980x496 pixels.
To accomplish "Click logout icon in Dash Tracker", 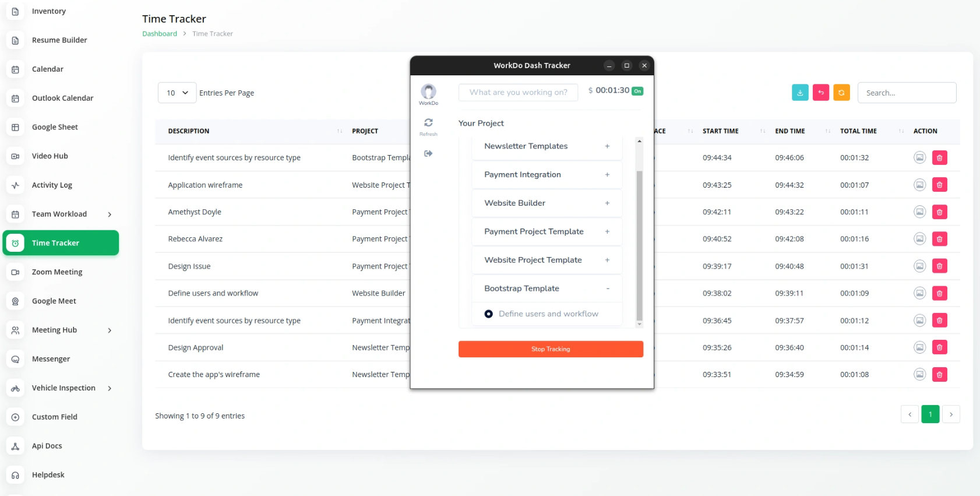I will click(x=428, y=153).
